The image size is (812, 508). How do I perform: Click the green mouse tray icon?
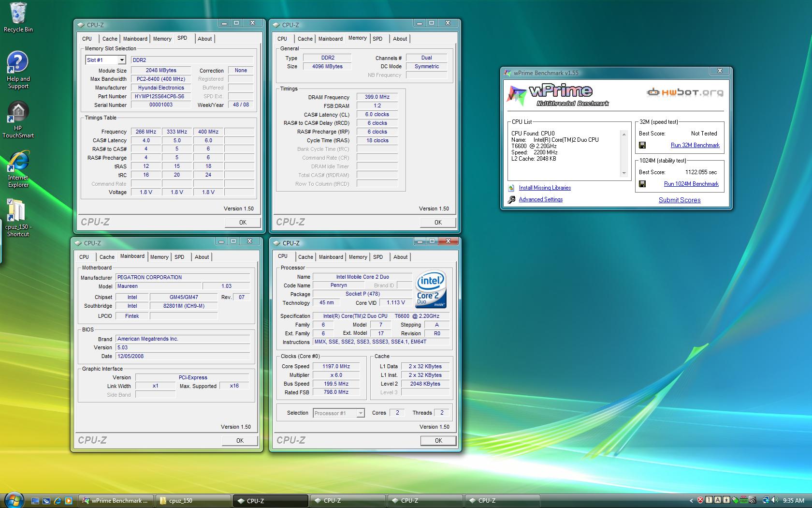click(x=735, y=501)
